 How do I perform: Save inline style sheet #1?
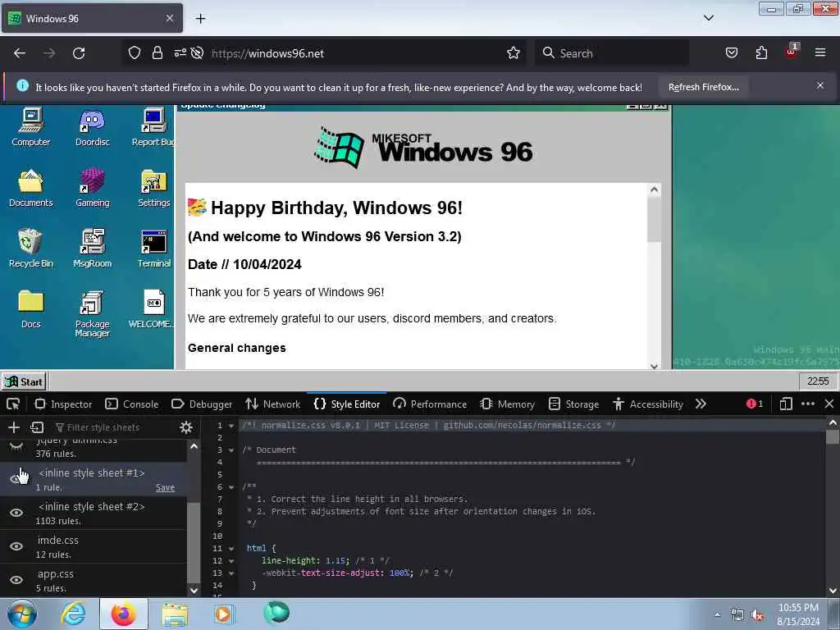165,487
